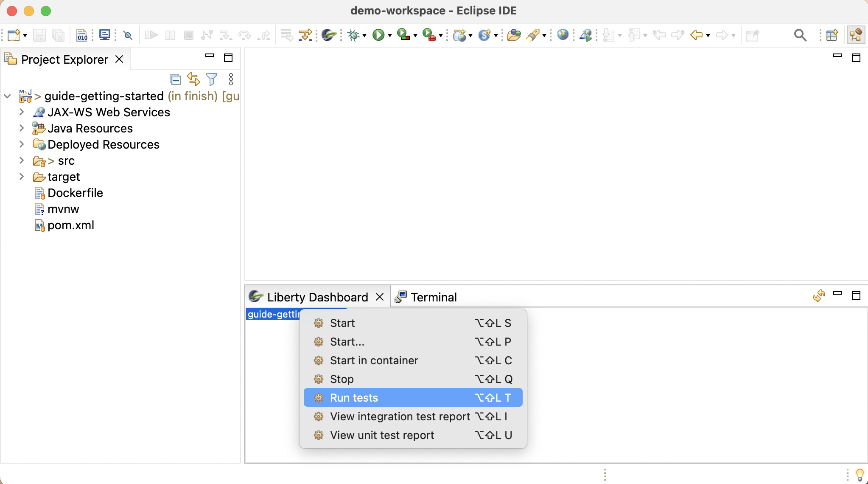Click Collapse All in Project Explorer
Image resolution: width=868 pixels, height=484 pixels.
pos(175,79)
